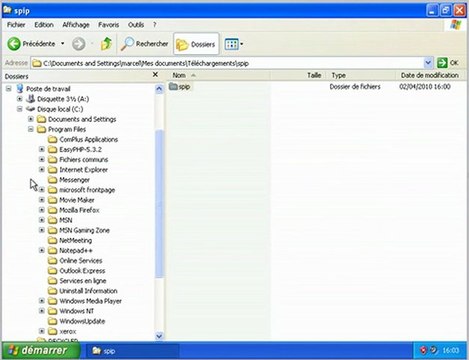Expand the Windows Media Player node
This screenshot has width=469, height=360.
click(42, 301)
